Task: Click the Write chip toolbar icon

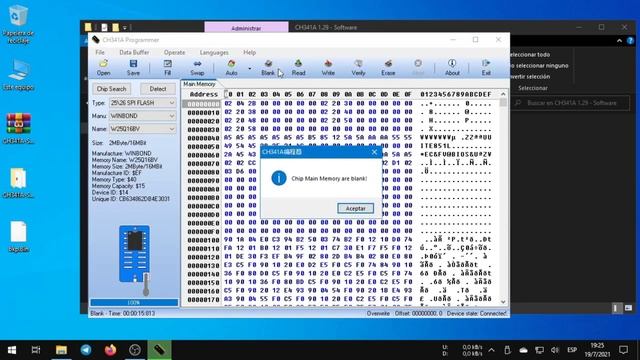Action: pyautogui.click(x=328, y=67)
